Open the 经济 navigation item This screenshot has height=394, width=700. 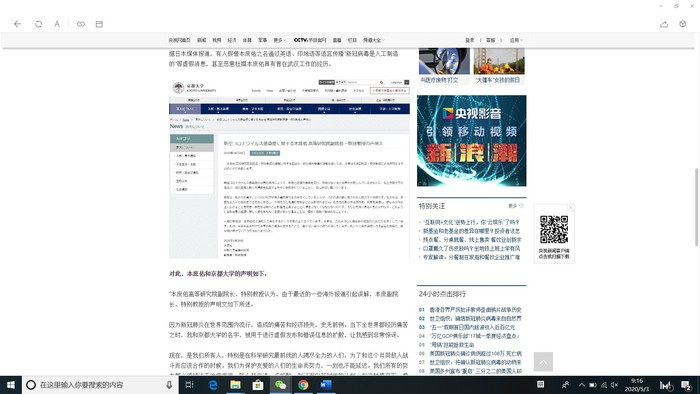232,40
